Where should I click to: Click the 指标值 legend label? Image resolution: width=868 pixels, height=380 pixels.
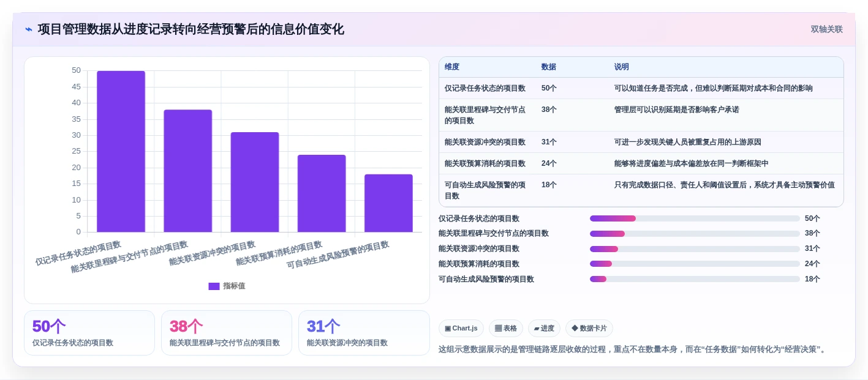[234, 286]
